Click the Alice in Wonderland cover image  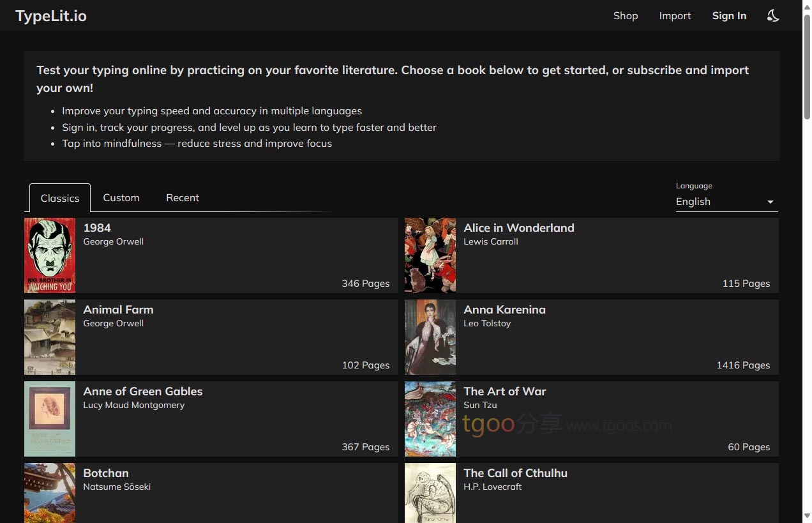(x=430, y=255)
